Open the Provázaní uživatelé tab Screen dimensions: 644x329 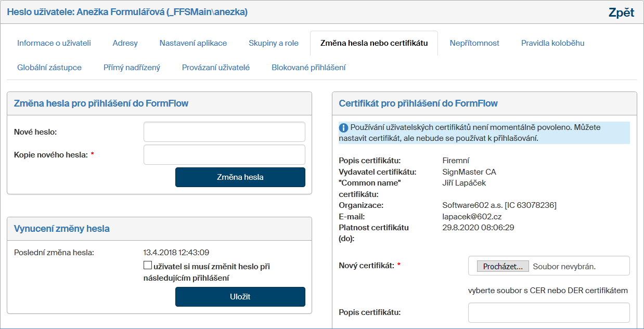[216, 68]
